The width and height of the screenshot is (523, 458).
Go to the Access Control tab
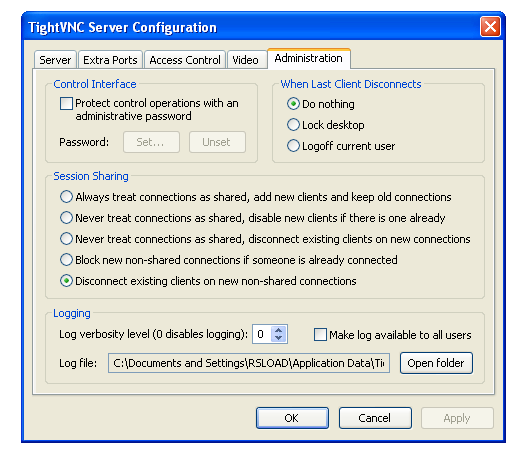[185, 60]
